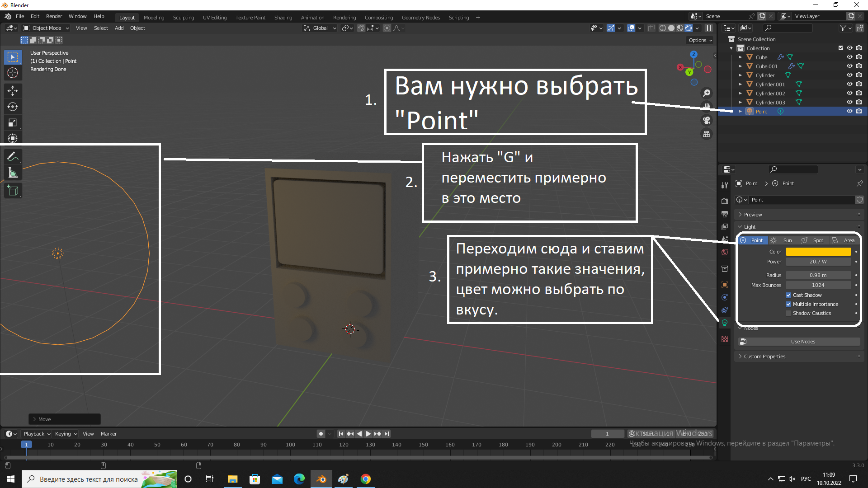Open the Object properties tab
The image size is (868, 488).
[x=725, y=285]
